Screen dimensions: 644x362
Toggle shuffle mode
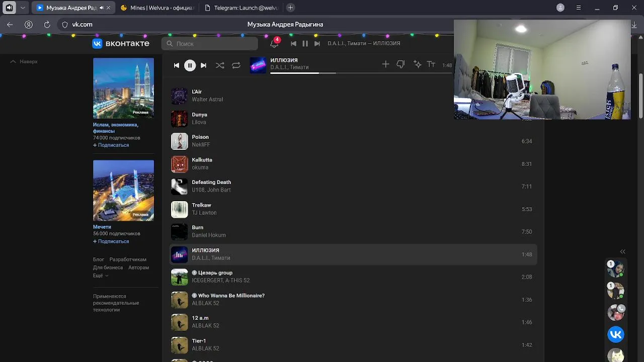pos(220,65)
